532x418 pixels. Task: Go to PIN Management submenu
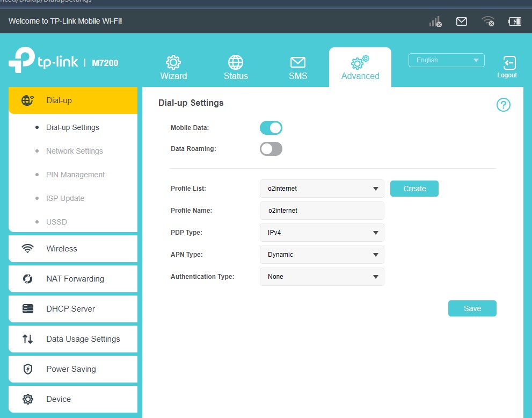[x=75, y=175]
